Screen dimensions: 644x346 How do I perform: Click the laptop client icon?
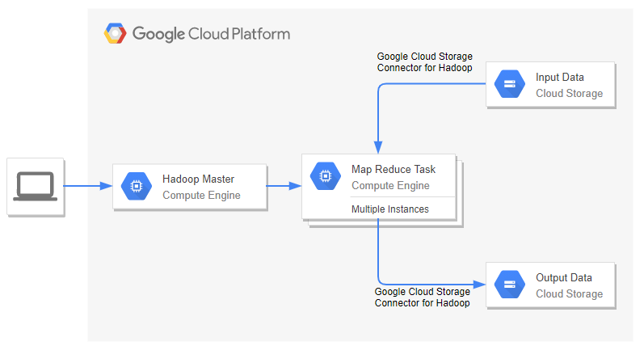(x=36, y=187)
